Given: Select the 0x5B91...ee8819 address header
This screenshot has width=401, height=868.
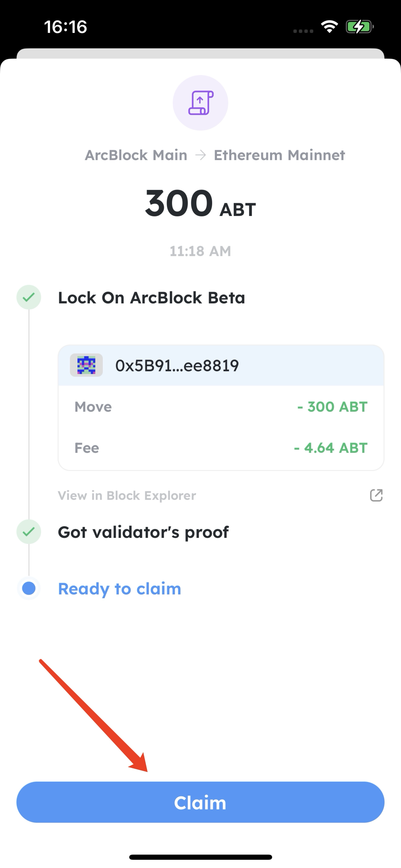Looking at the screenshot, I should [x=177, y=365].
